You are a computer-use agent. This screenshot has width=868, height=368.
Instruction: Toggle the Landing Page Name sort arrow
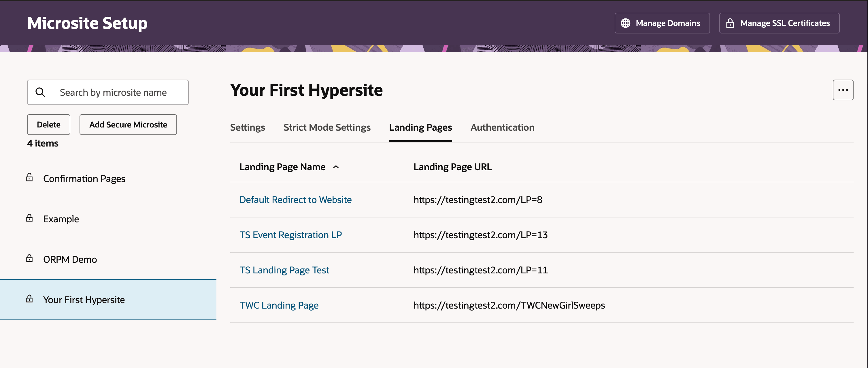point(336,167)
